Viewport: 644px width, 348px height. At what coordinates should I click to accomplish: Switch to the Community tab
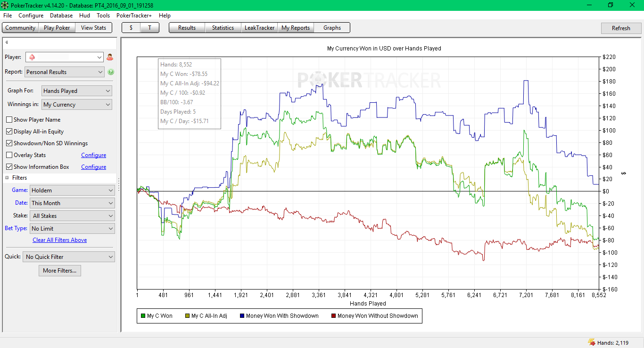click(x=20, y=28)
